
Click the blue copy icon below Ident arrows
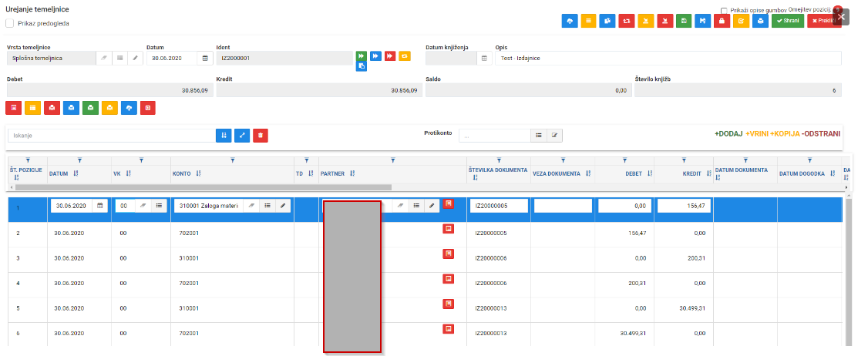pos(362,66)
